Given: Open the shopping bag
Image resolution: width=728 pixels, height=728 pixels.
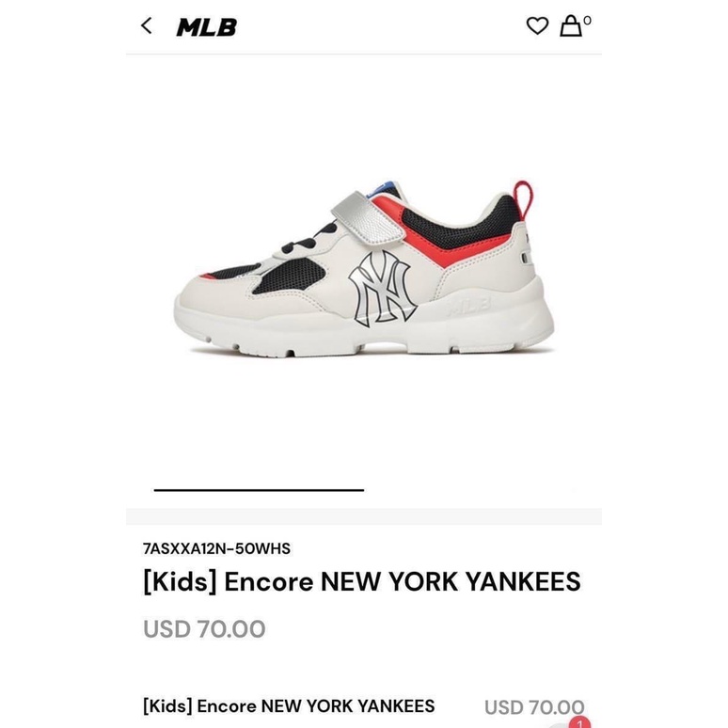Looking at the screenshot, I should 571,26.
